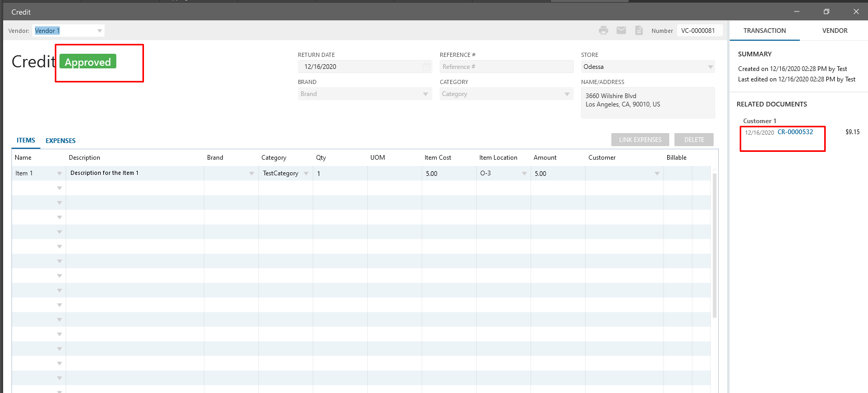The height and width of the screenshot is (393, 868).
Task: Open the O-3 Item Location dropdown
Action: point(524,173)
